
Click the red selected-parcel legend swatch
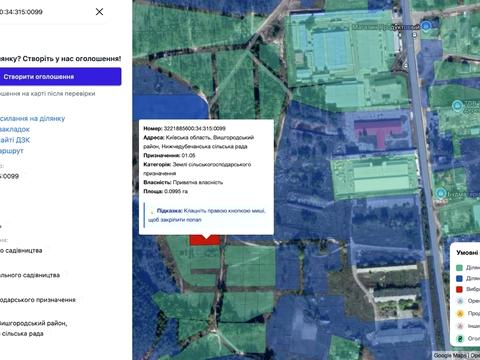pyautogui.click(x=459, y=289)
